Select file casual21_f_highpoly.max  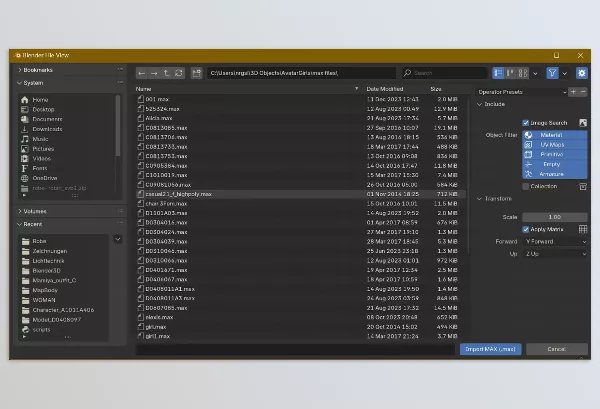(x=301, y=194)
